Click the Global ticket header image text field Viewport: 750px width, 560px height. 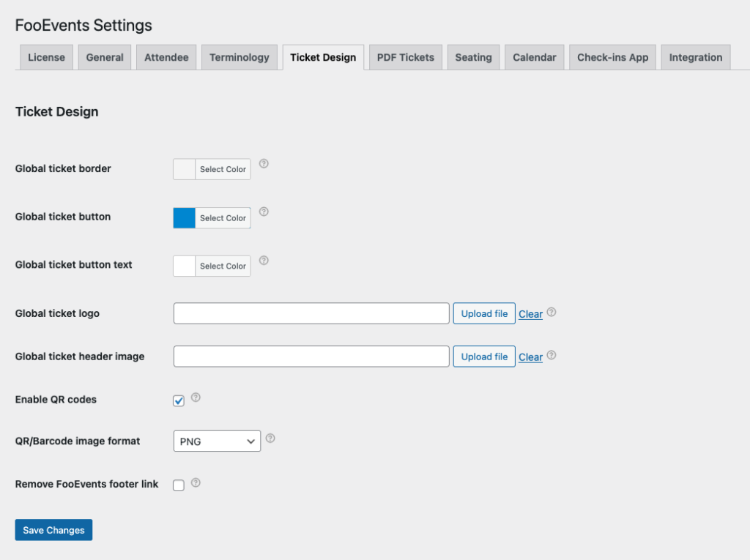pos(311,356)
